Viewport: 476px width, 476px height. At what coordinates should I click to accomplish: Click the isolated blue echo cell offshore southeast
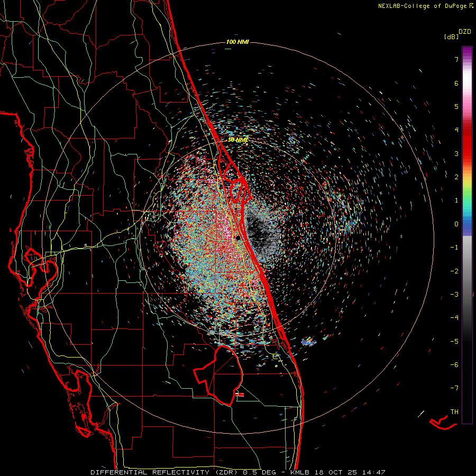[309, 342]
